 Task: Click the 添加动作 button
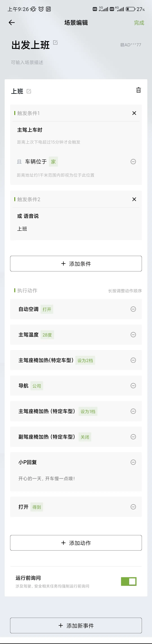[76, 543]
